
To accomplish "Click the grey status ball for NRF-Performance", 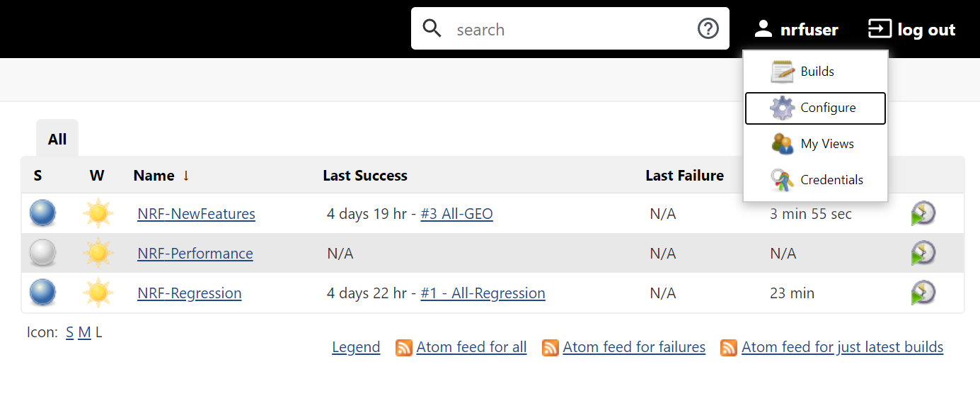I will (x=43, y=253).
